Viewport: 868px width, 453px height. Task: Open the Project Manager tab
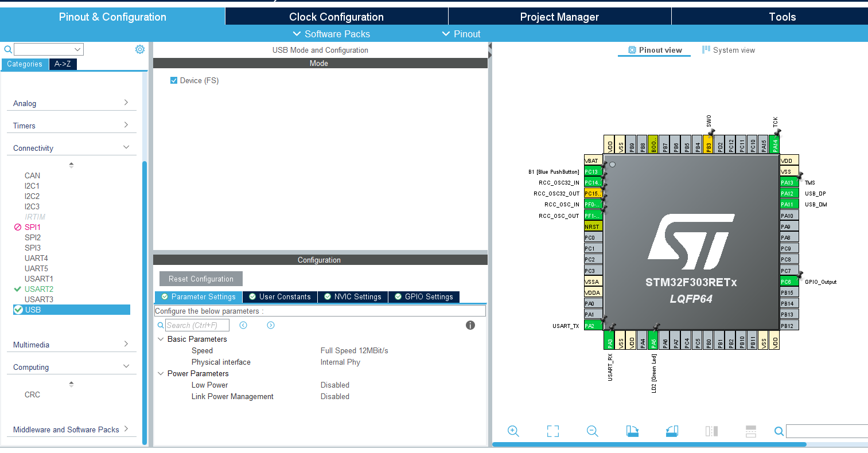(559, 17)
